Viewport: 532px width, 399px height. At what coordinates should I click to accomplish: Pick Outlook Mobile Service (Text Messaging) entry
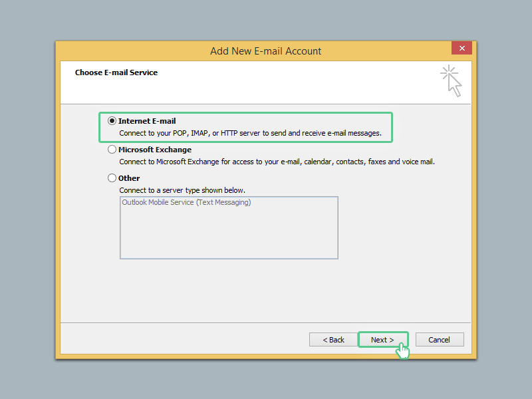(x=186, y=202)
